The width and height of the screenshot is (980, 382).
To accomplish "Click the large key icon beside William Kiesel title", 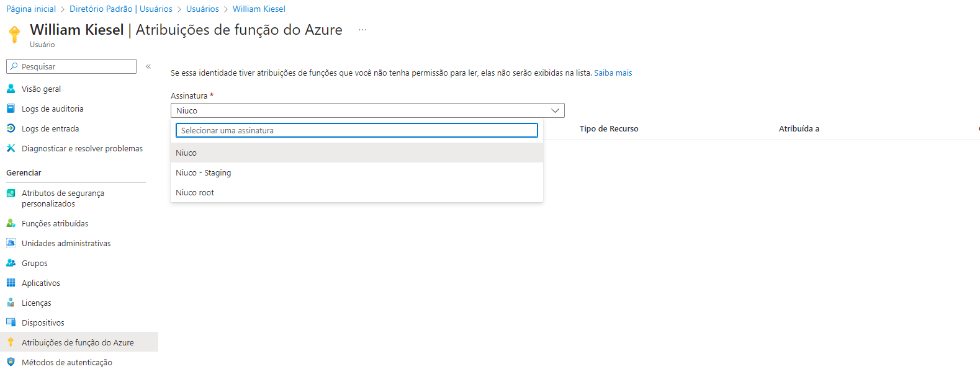I will point(14,34).
